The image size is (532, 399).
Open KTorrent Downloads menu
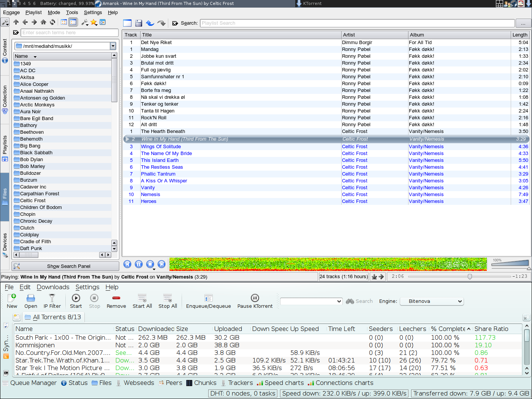point(53,287)
